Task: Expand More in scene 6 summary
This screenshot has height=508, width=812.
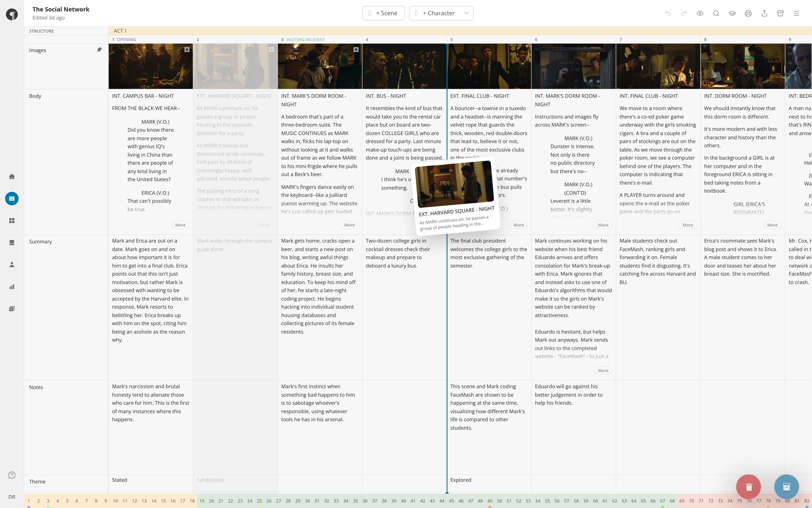Action: click(x=603, y=371)
